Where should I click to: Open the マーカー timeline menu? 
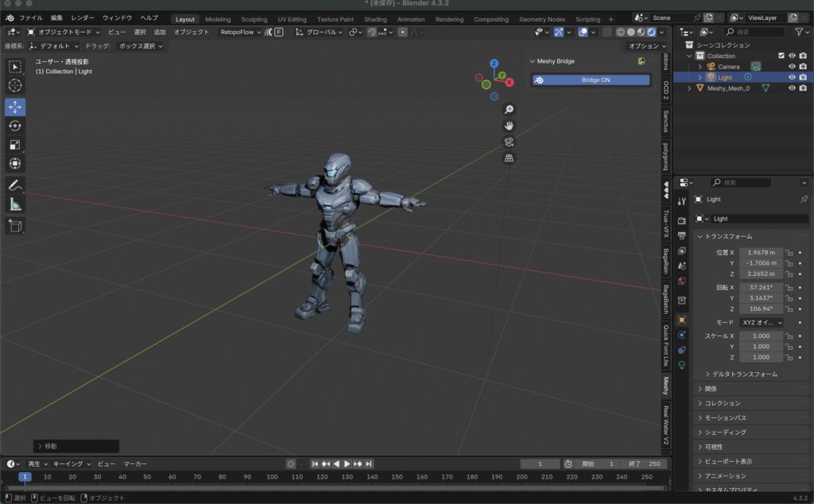[x=135, y=464]
